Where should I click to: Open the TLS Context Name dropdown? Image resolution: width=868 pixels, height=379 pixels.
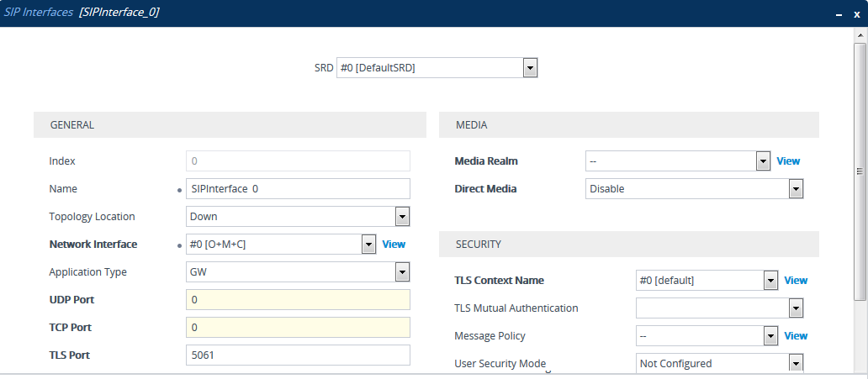tap(770, 281)
